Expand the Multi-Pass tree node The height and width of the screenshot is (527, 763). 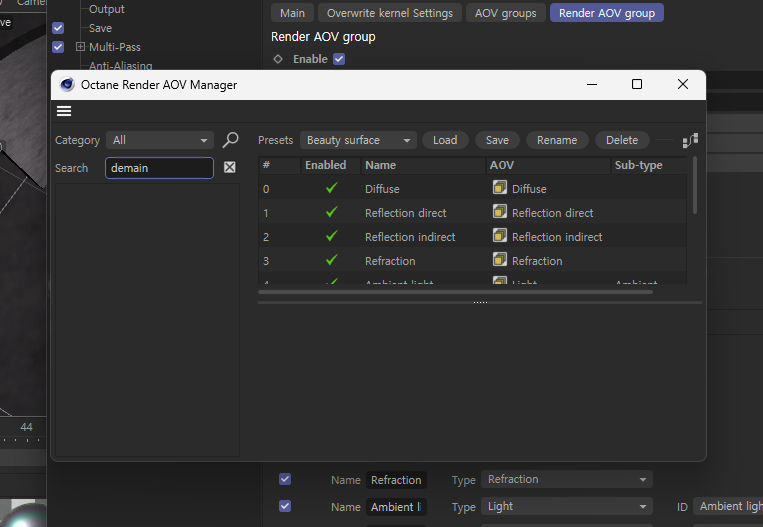pos(80,47)
